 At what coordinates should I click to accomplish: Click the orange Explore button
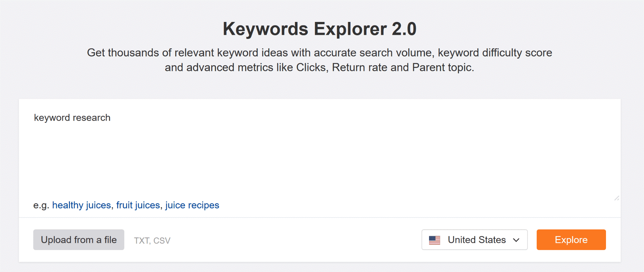click(571, 239)
